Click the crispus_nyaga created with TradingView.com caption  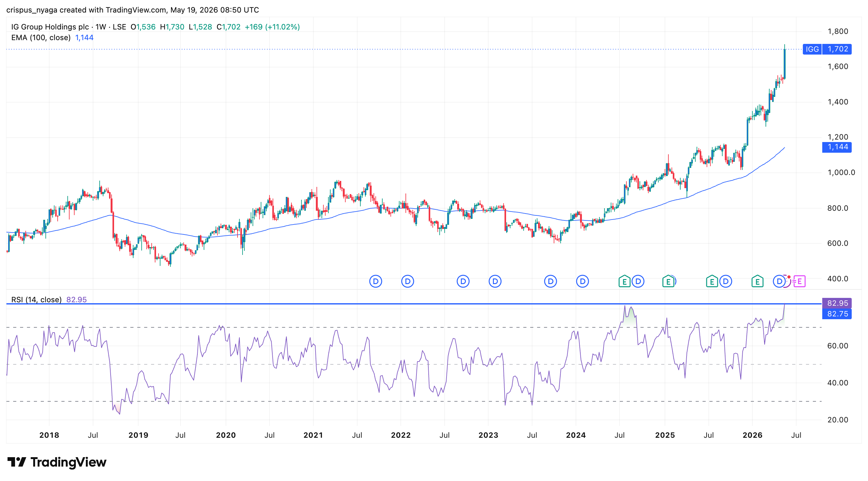coord(133,10)
